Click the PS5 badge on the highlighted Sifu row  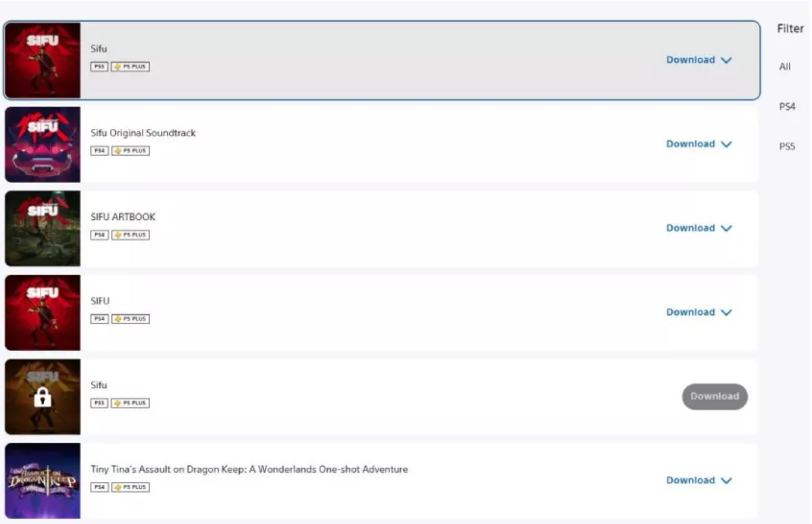[99, 67]
